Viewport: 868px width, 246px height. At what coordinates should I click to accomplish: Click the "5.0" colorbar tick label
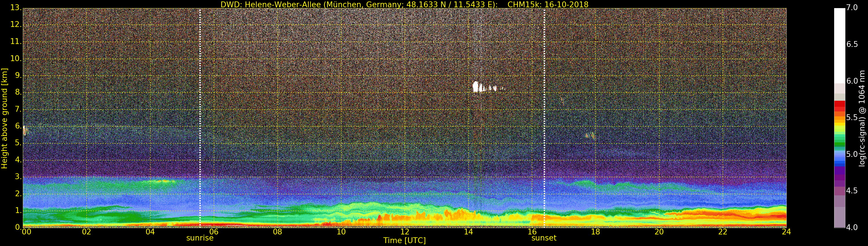click(852, 154)
